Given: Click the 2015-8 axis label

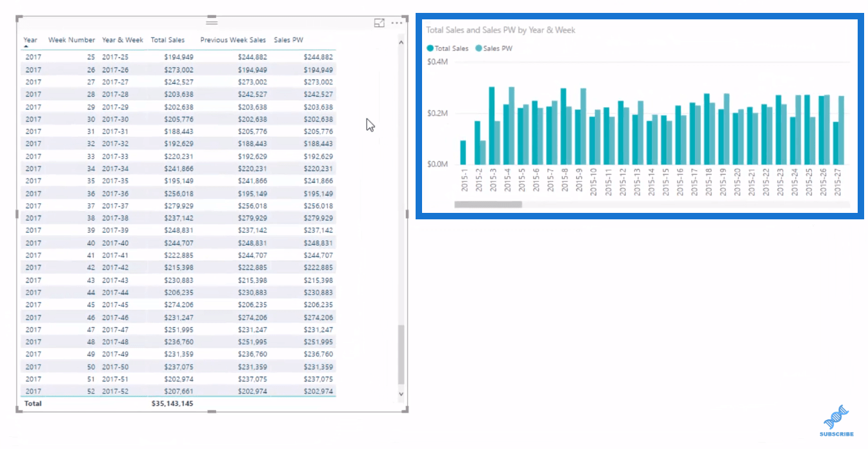Looking at the screenshot, I should click(x=565, y=181).
